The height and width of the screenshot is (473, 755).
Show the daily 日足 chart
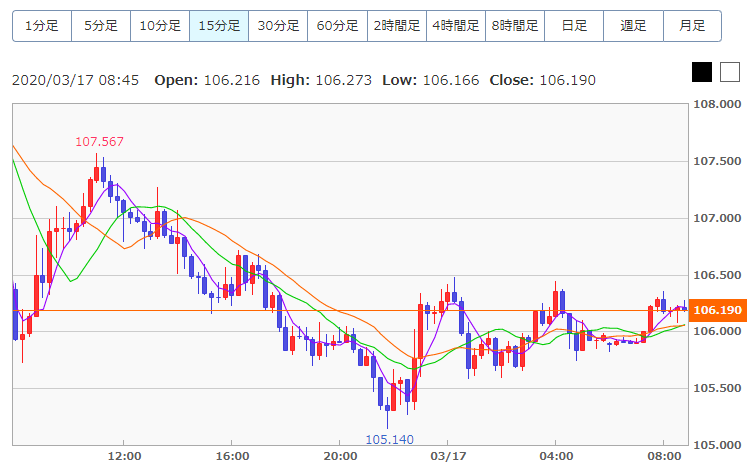(x=574, y=26)
